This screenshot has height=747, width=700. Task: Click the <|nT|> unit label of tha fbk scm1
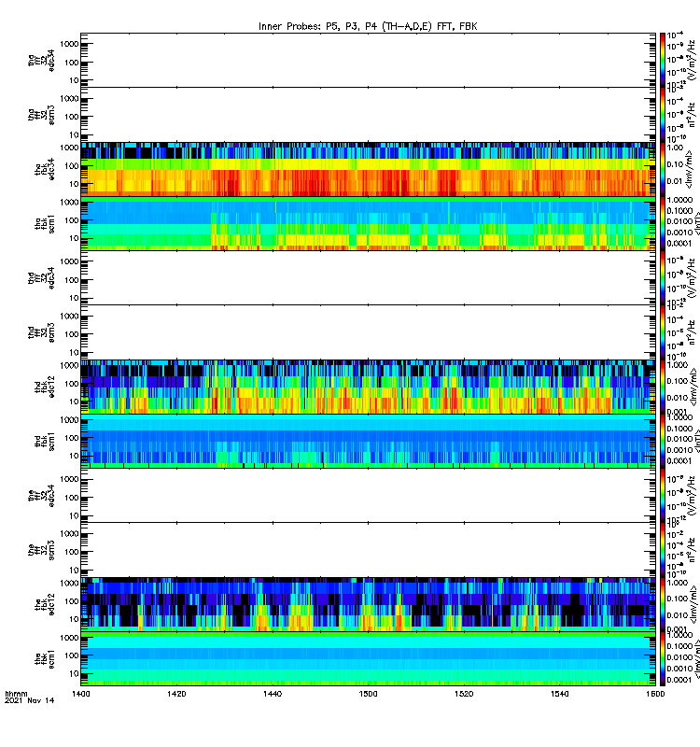(x=695, y=224)
